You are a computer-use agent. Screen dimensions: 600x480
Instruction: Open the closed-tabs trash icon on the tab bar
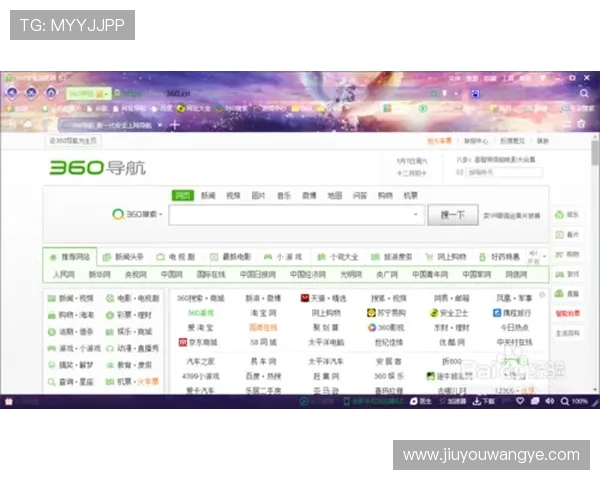click(582, 124)
